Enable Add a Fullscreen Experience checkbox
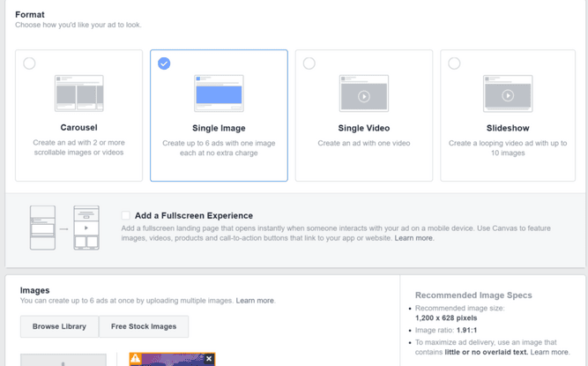 pyautogui.click(x=126, y=215)
